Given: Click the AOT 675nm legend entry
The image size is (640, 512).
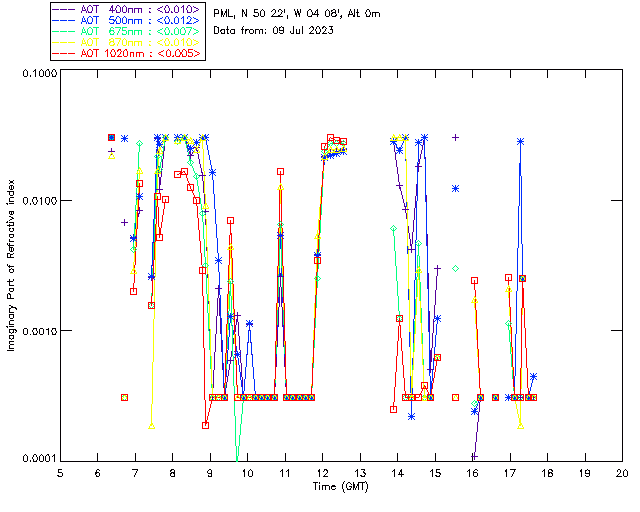Looking at the screenshot, I should tap(126, 31).
